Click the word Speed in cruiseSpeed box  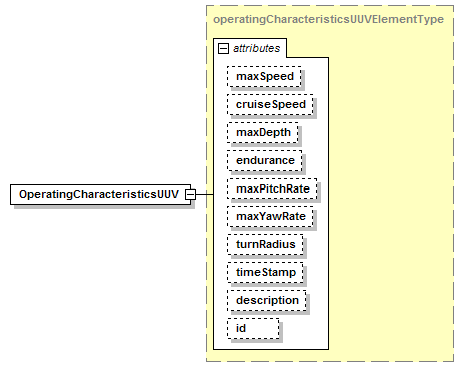click(x=289, y=105)
